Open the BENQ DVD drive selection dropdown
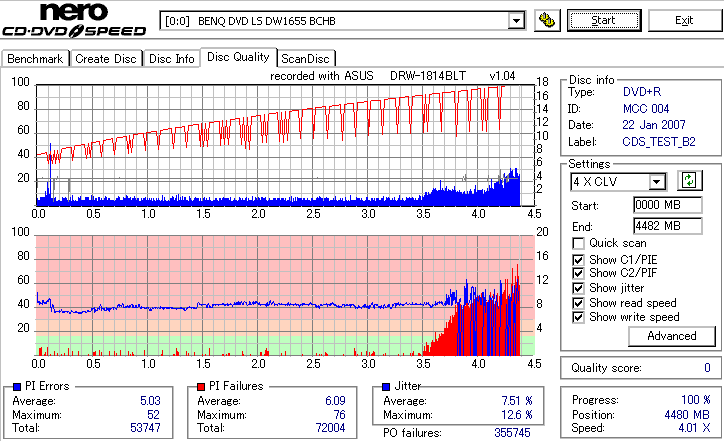 [516, 21]
